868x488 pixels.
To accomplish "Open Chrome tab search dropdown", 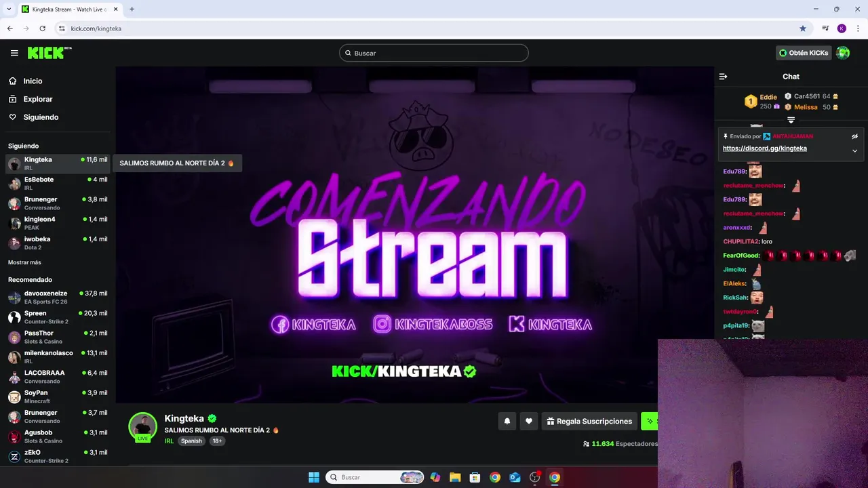I will (x=9, y=9).
